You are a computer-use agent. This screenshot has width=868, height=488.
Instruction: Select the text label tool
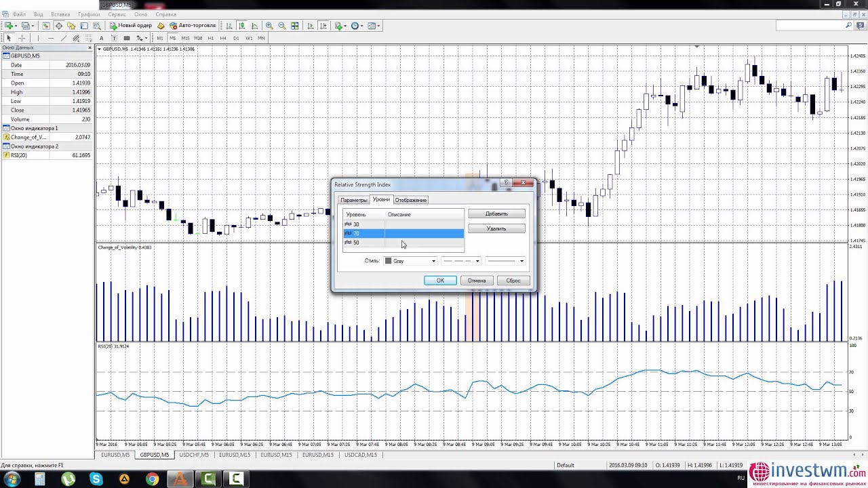[x=114, y=39]
